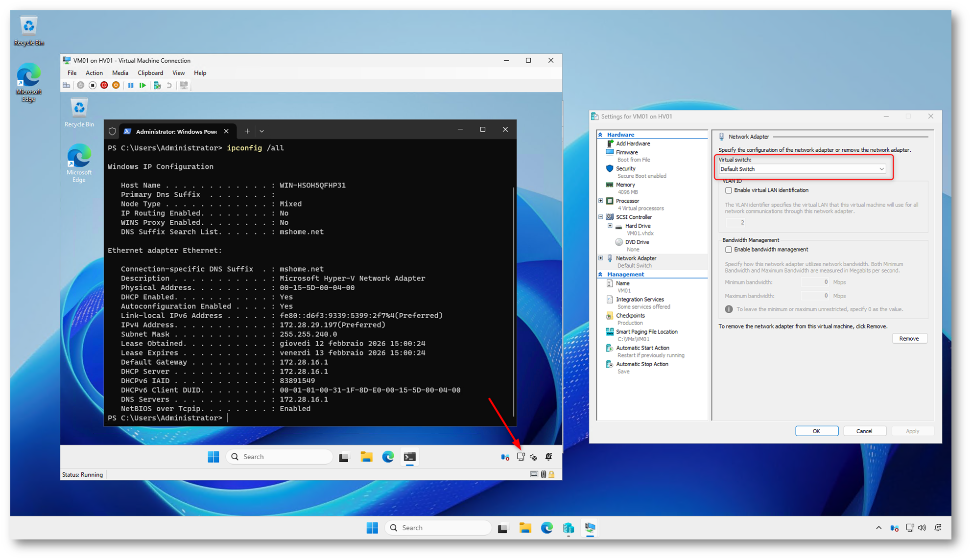Select Integration Services in the Management list
This screenshot has width=972, height=560.
point(640,300)
